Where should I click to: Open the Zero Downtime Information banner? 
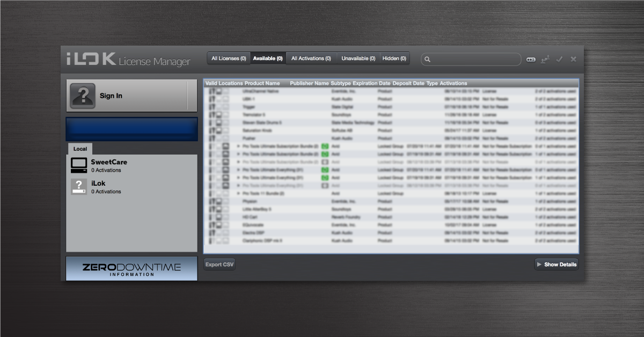[x=131, y=269]
